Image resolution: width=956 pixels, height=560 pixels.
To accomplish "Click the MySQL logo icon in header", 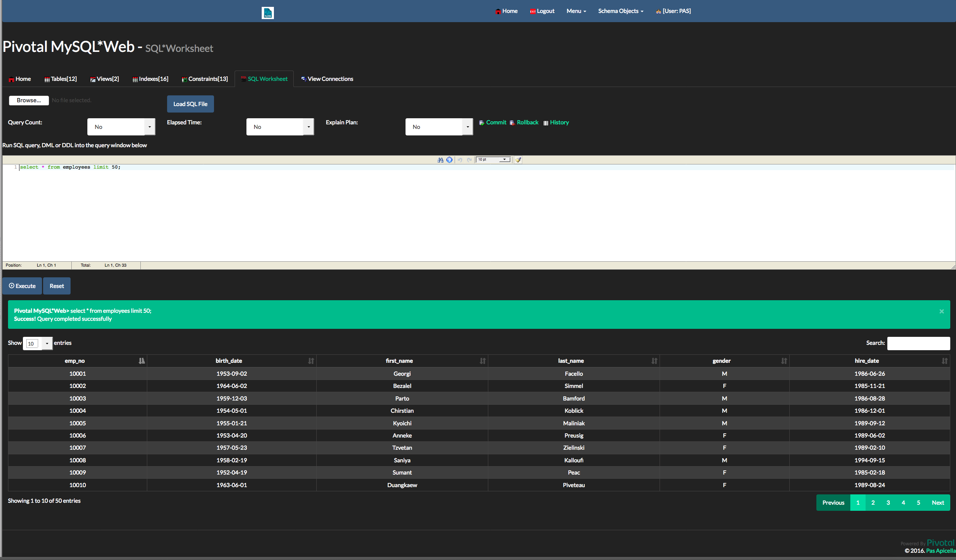I will pyautogui.click(x=267, y=13).
